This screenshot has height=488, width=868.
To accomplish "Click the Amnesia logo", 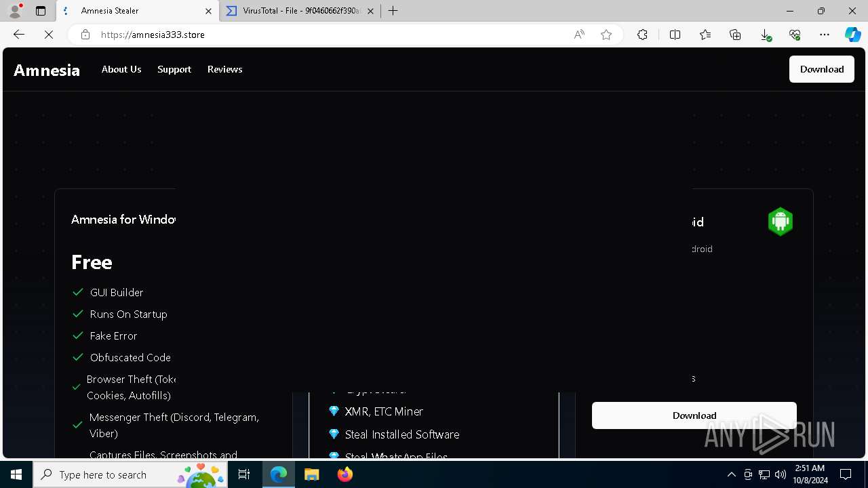I will [x=47, y=70].
